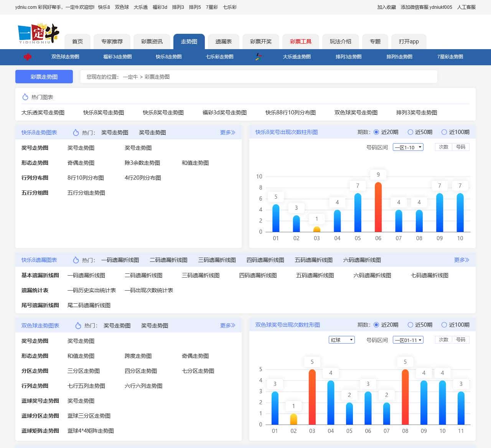Viewport: 491px width, 448px height.
Task: Click the flame icon beside 热门图表
Action: tap(25, 97)
